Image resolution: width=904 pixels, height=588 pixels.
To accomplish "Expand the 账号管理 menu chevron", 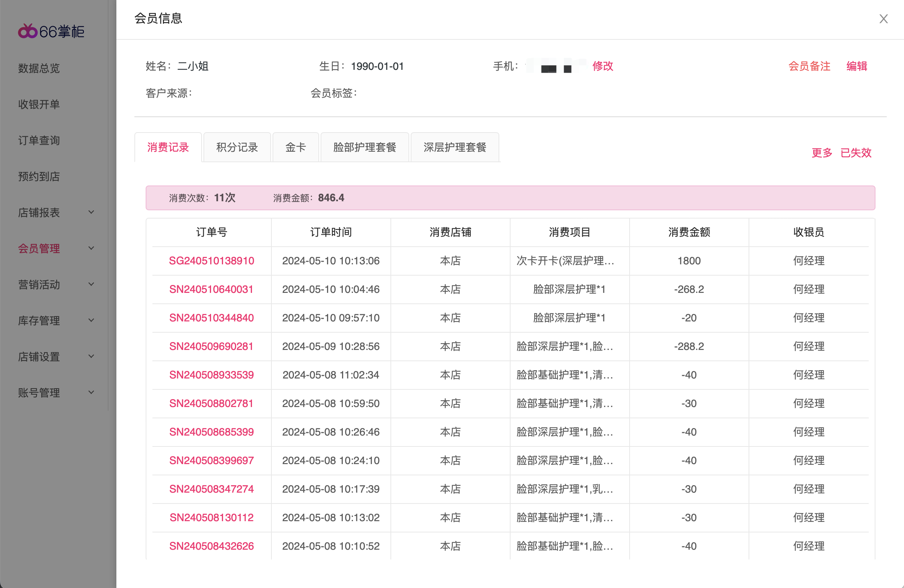I will (x=91, y=392).
